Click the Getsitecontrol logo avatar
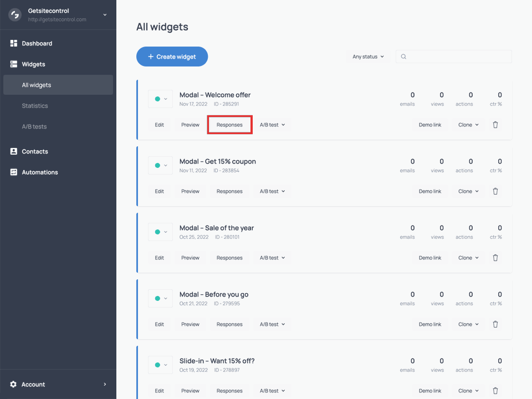532x399 pixels. [14, 14]
